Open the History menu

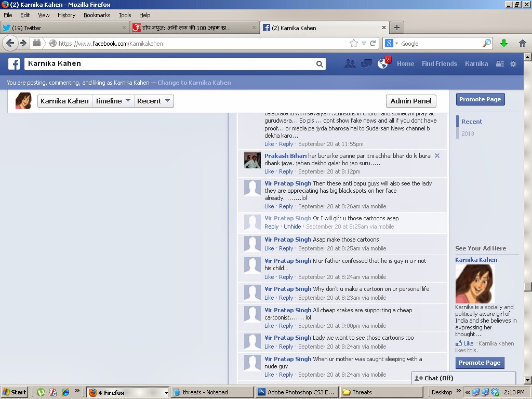pos(66,15)
